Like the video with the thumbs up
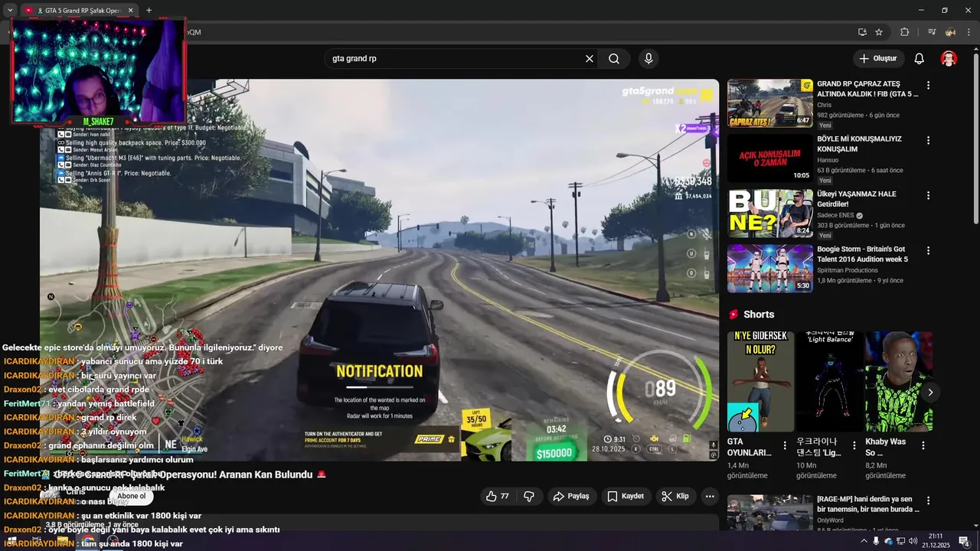Screen dimensions: 980x551 pyautogui.click(x=498, y=496)
